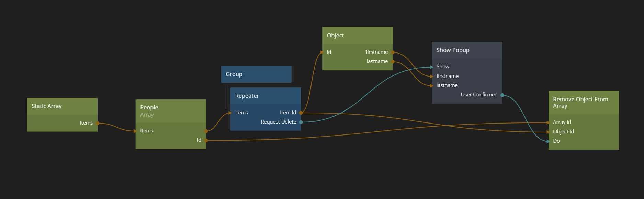Click the Array Id input port
This screenshot has height=199, width=644.
(549, 122)
